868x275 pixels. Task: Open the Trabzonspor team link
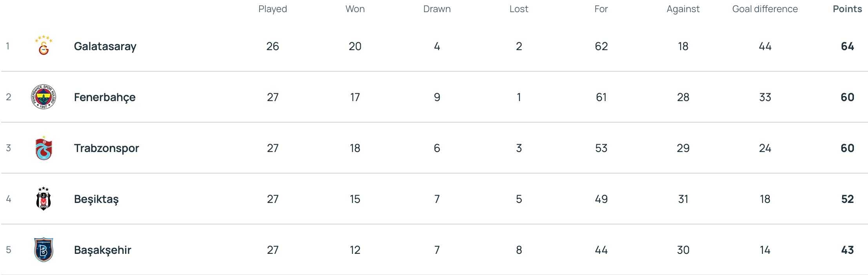click(x=106, y=148)
